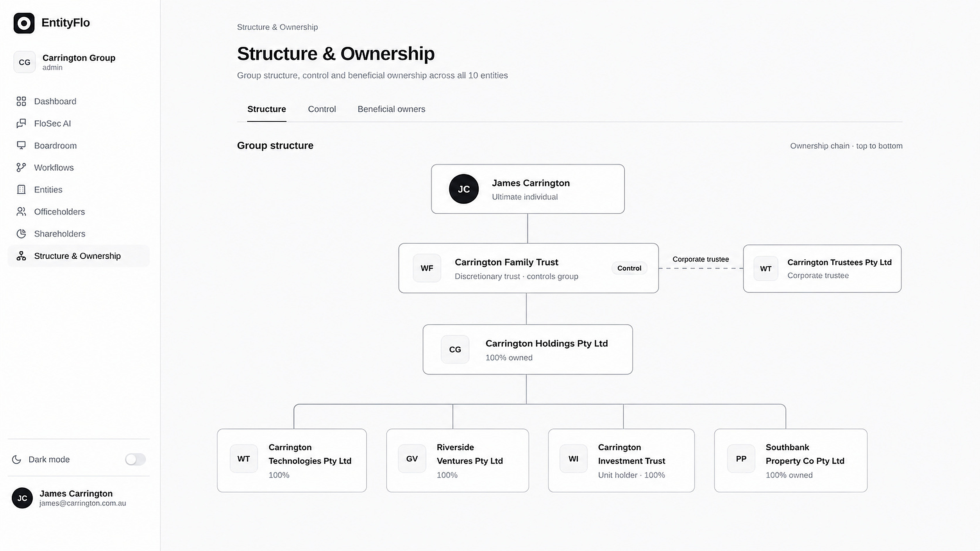
Task: Click the Dashboard grid icon
Action: pyautogui.click(x=21, y=102)
